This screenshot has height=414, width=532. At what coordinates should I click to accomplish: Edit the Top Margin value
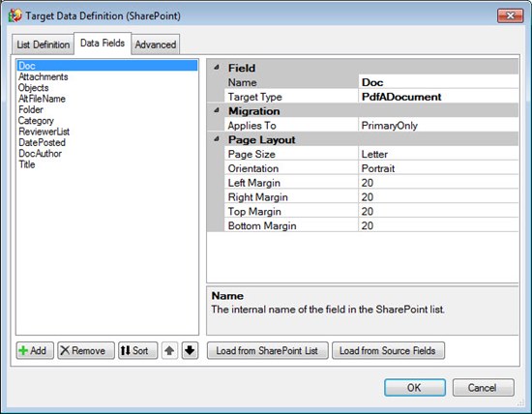[438, 211]
